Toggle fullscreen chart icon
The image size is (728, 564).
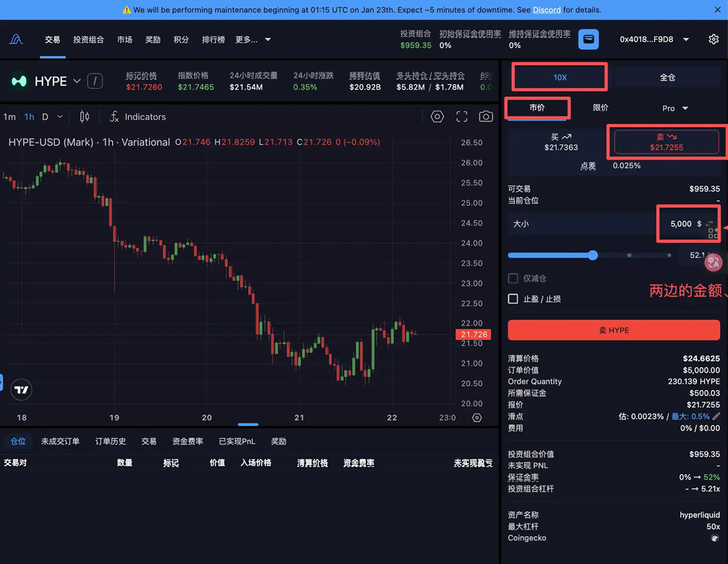[x=461, y=117]
